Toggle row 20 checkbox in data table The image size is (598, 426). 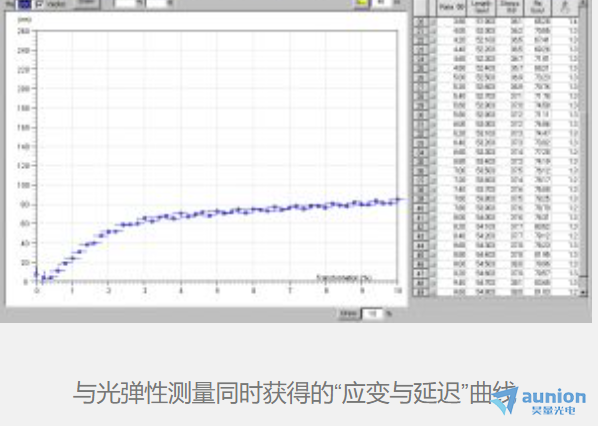pyautogui.click(x=433, y=22)
